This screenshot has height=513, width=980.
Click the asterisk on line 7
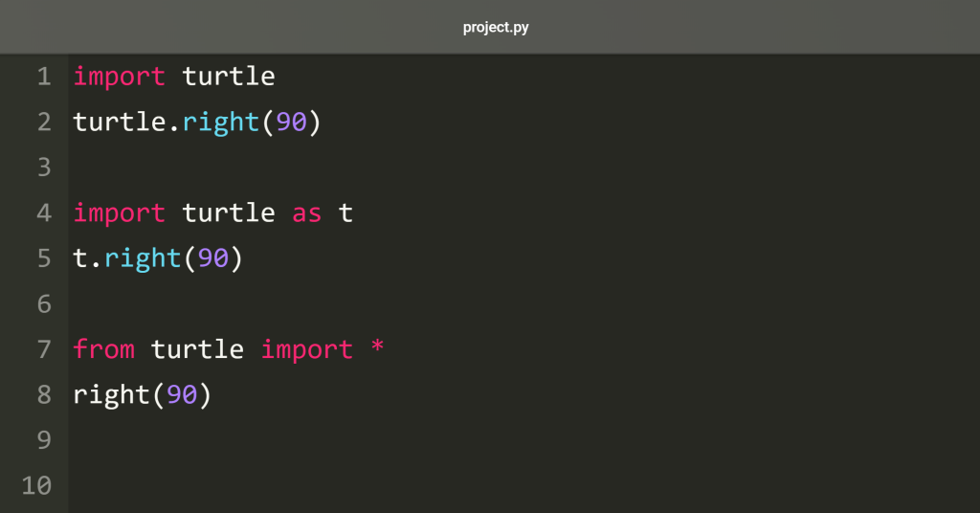tap(377, 346)
